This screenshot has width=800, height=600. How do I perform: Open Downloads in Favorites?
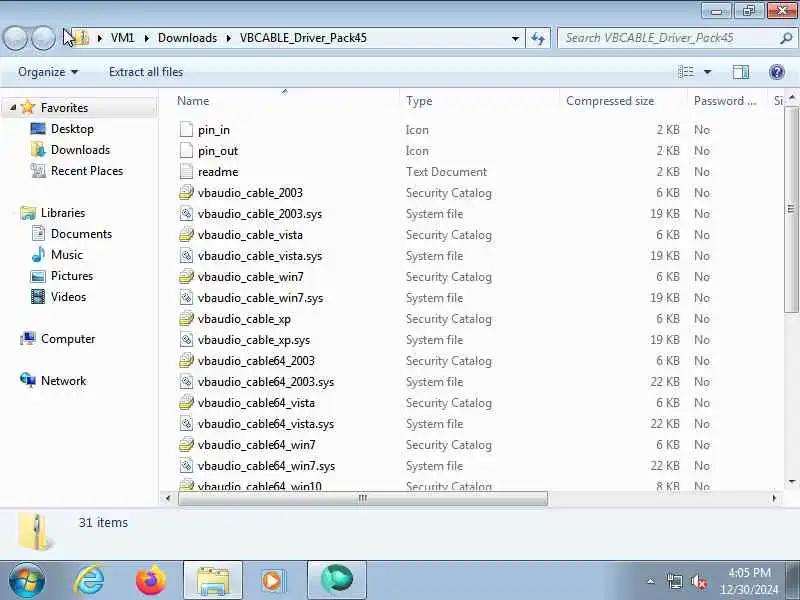[x=80, y=149]
